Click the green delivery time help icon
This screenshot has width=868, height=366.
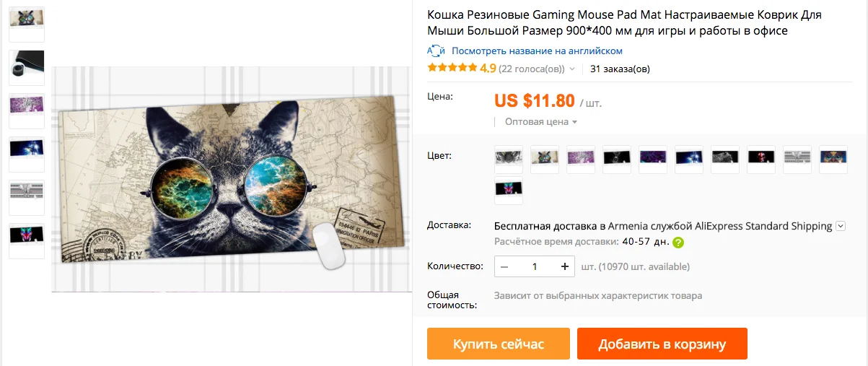(x=678, y=243)
